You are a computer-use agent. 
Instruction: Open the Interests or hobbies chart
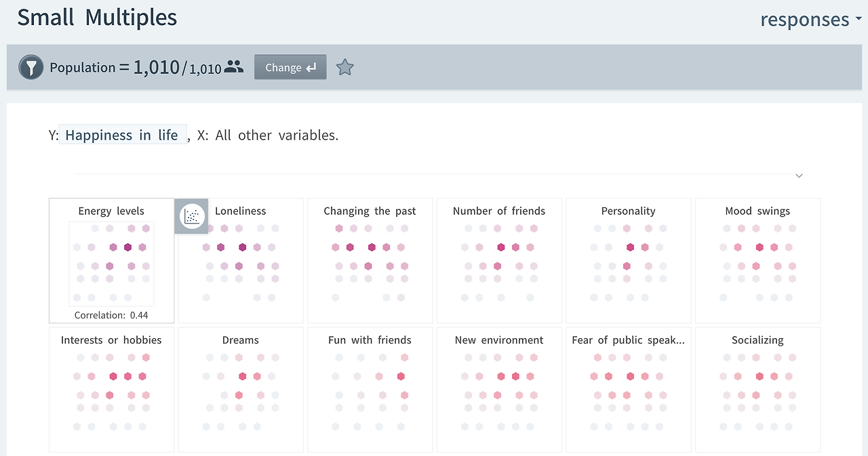coord(111,390)
